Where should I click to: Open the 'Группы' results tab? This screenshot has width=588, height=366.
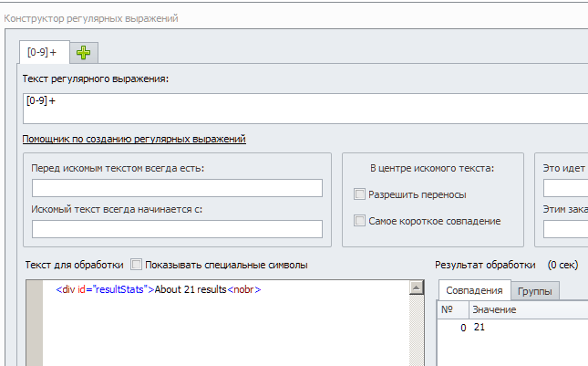536,291
